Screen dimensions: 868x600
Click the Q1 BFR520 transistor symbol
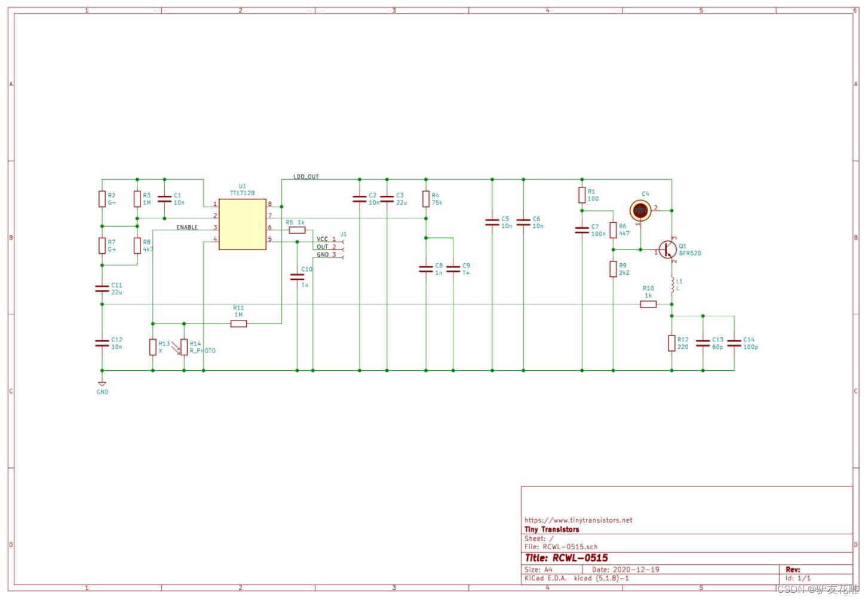pyautogui.click(x=667, y=250)
